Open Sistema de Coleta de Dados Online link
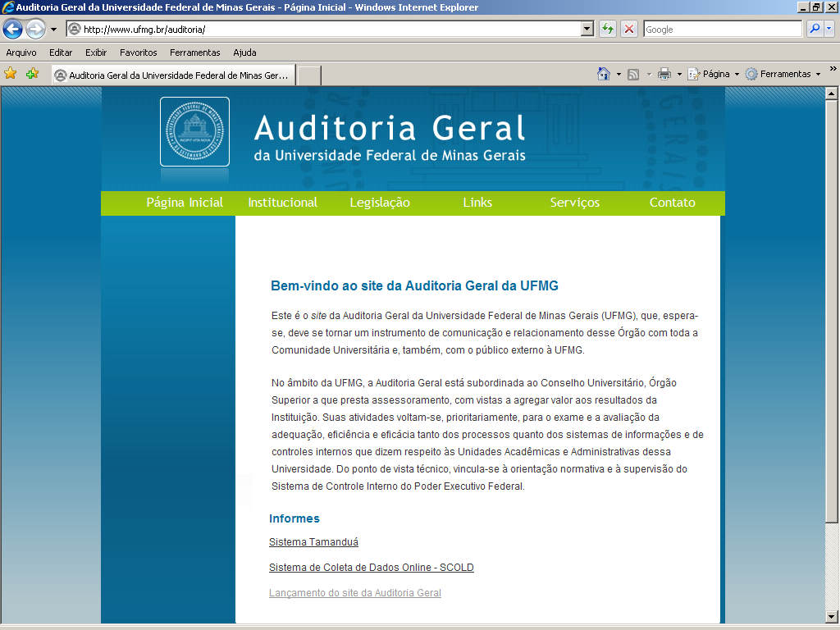 [372, 568]
